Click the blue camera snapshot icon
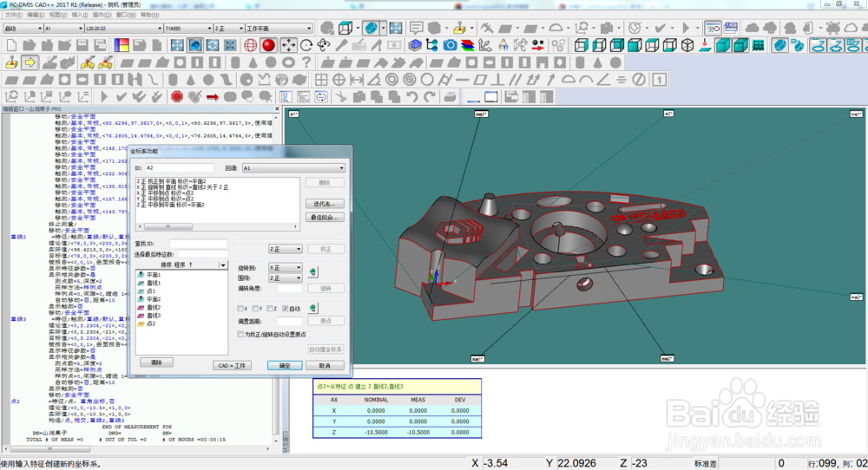The height and width of the screenshot is (470, 868). [x=450, y=45]
